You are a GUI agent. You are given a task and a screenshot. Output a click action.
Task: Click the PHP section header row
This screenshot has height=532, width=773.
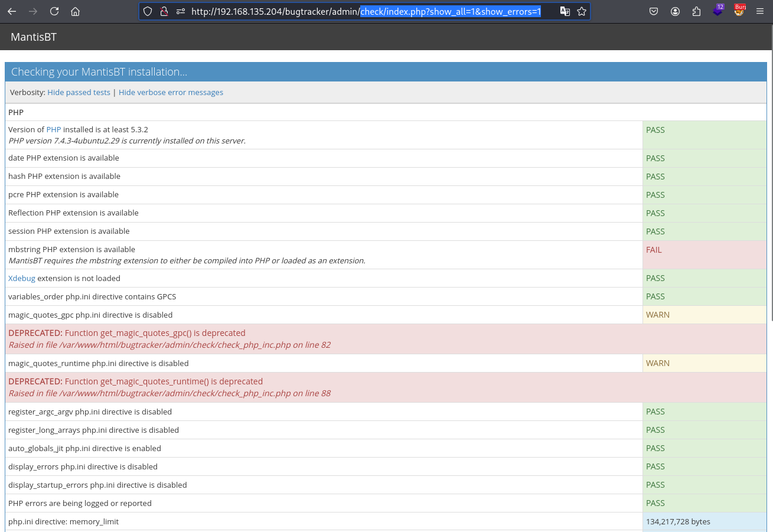386,112
